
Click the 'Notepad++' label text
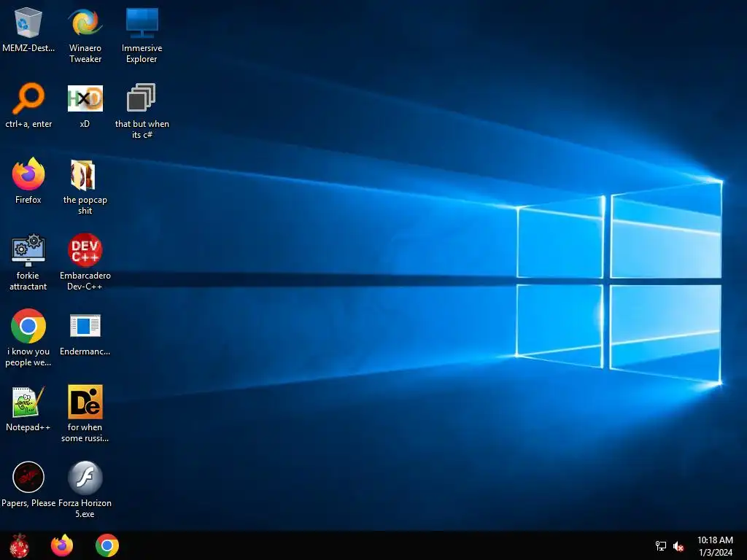(x=28, y=427)
